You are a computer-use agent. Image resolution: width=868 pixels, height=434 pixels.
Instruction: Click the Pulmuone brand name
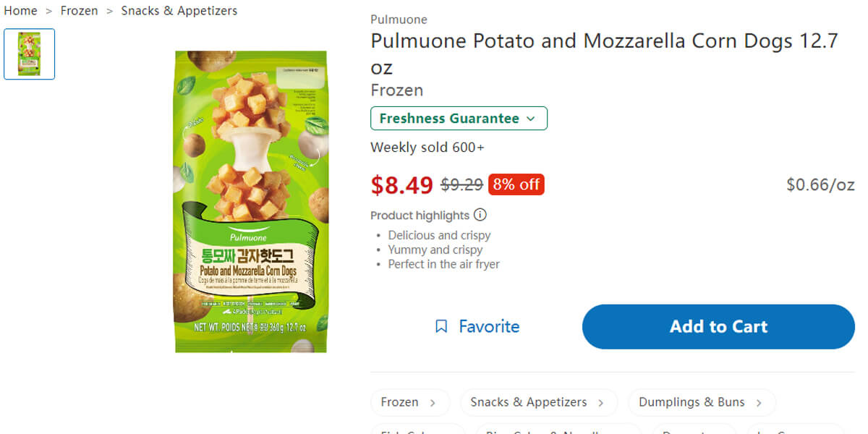click(x=399, y=19)
